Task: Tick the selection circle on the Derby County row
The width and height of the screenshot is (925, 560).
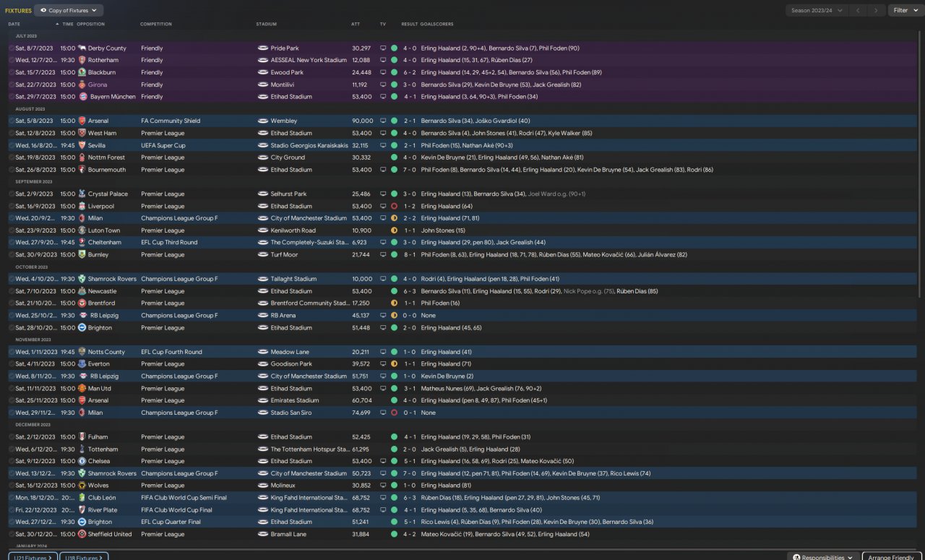Action: (x=11, y=48)
